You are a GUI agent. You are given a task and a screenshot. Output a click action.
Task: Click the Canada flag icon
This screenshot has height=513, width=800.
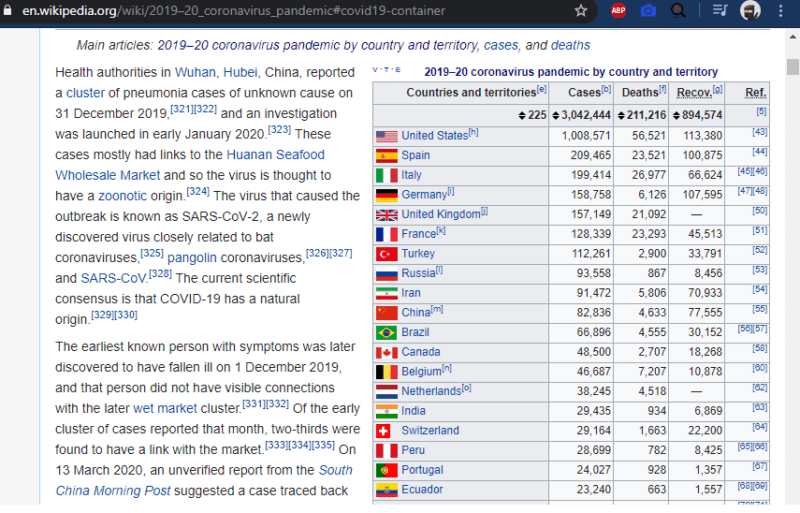click(386, 352)
